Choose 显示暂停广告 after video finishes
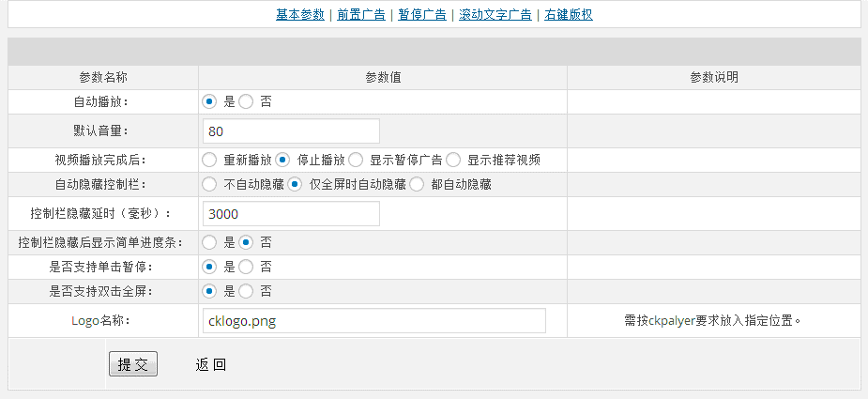868x399 pixels. tap(356, 161)
